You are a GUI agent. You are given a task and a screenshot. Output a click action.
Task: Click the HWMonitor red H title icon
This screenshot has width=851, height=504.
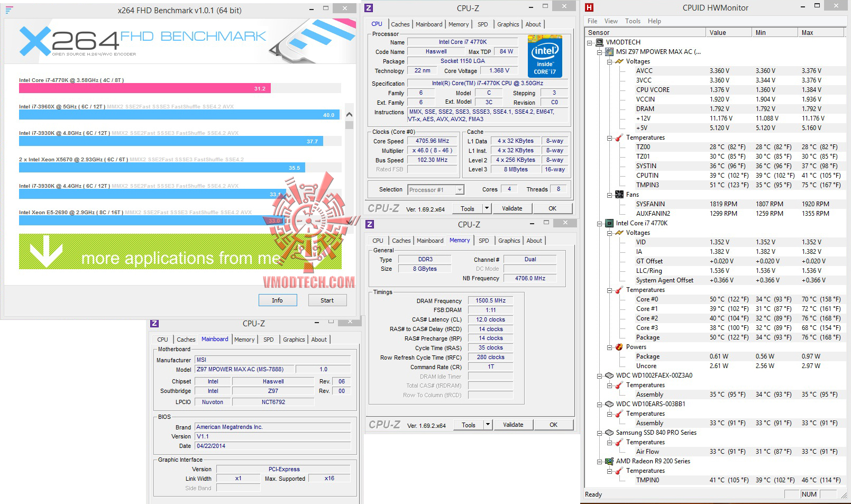point(589,7)
